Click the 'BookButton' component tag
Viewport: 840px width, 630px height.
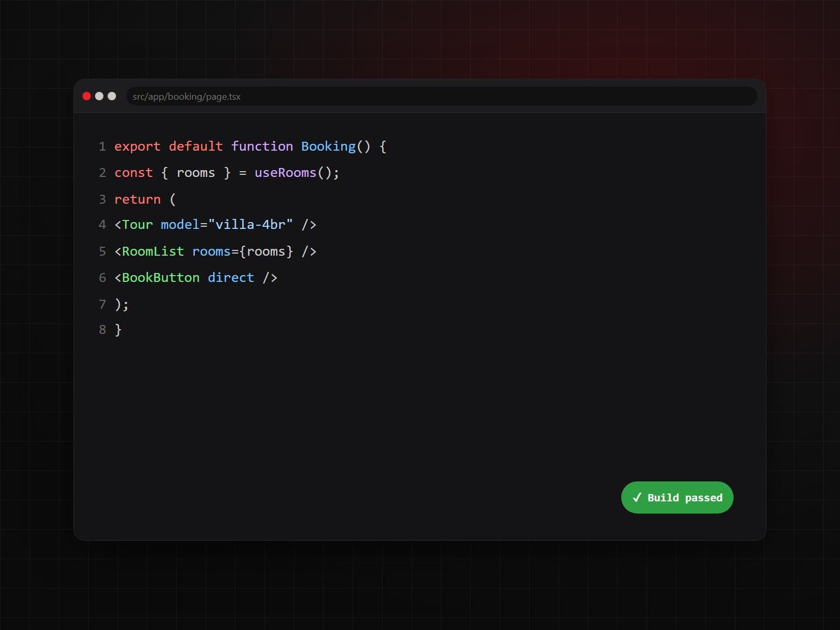point(161,278)
